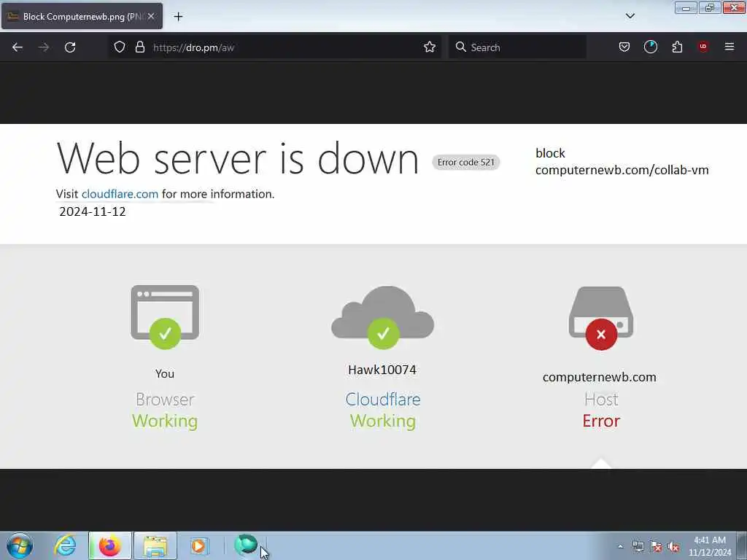
Task: Minimize the Firefox window
Action: pyautogui.click(x=686, y=8)
